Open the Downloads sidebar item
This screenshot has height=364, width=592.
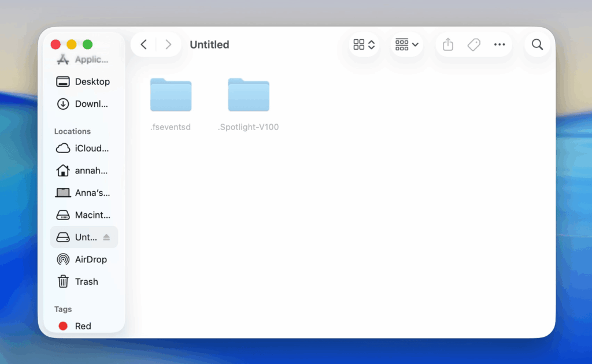84,104
